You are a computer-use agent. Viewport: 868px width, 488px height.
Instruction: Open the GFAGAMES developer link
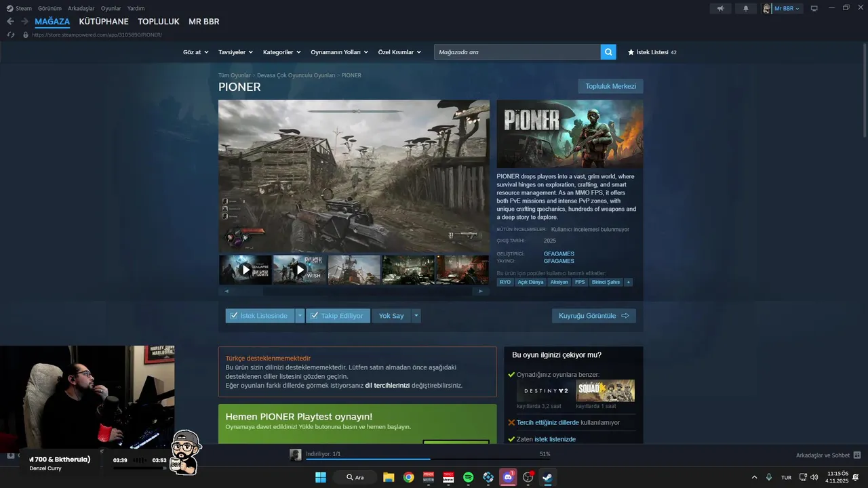(559, 254)
